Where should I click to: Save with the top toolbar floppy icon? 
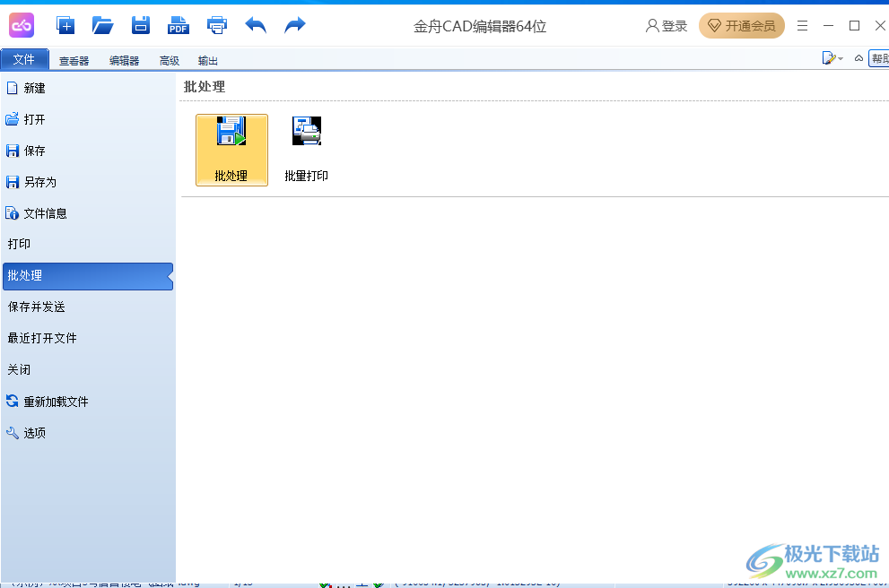[x=141, y=25]
